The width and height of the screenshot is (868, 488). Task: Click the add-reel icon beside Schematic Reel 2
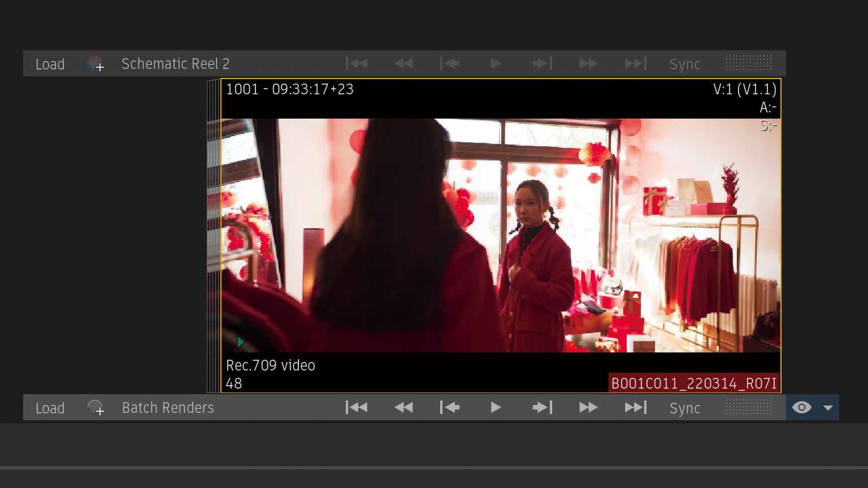coord(96,64)
